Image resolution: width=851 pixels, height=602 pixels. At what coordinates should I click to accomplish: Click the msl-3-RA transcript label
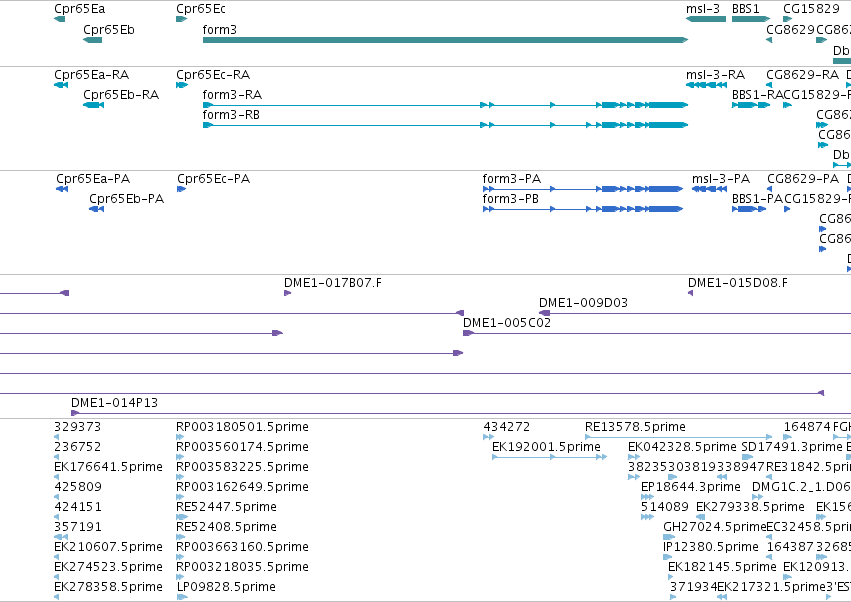(x=715, y=75)
